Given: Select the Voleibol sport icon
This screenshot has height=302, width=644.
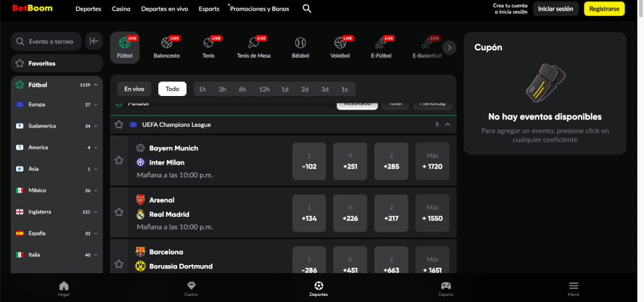Looking at the screenshot, I should coord(340,48).
